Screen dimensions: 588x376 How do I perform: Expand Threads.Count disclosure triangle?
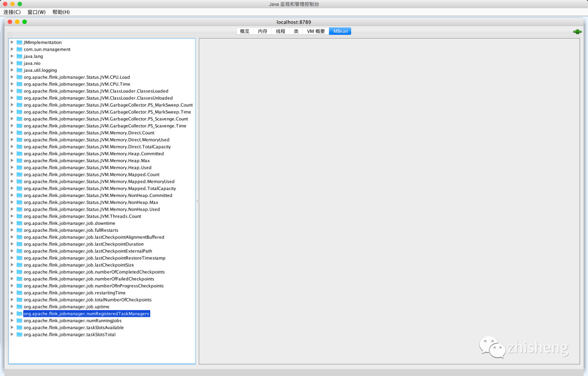pos(12,217)
